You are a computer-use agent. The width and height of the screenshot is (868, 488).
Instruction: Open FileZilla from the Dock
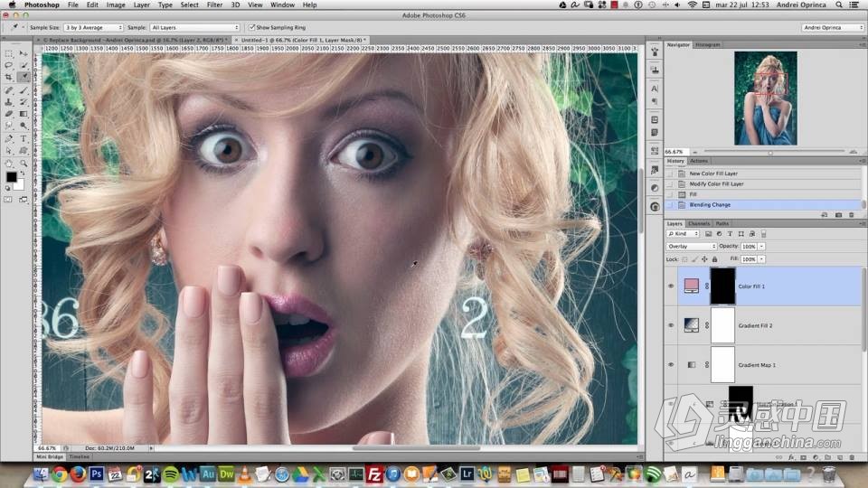point(374,474)
